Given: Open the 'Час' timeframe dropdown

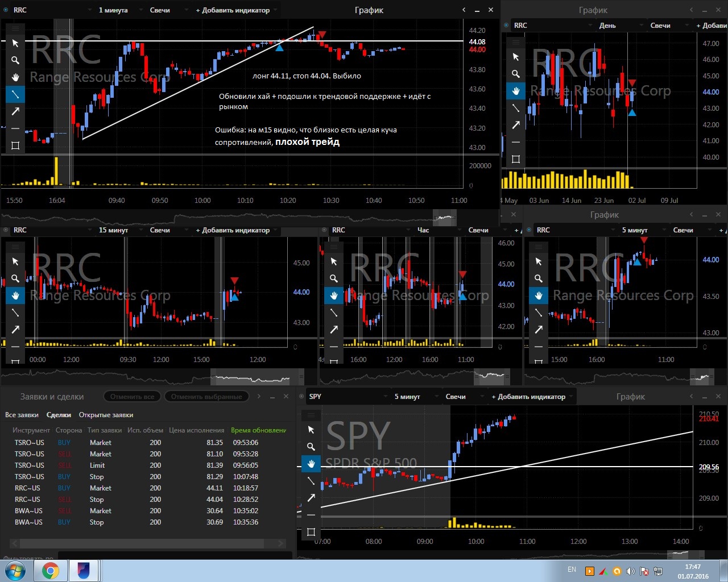Looking at the screenshot, I should pos(439,230).
